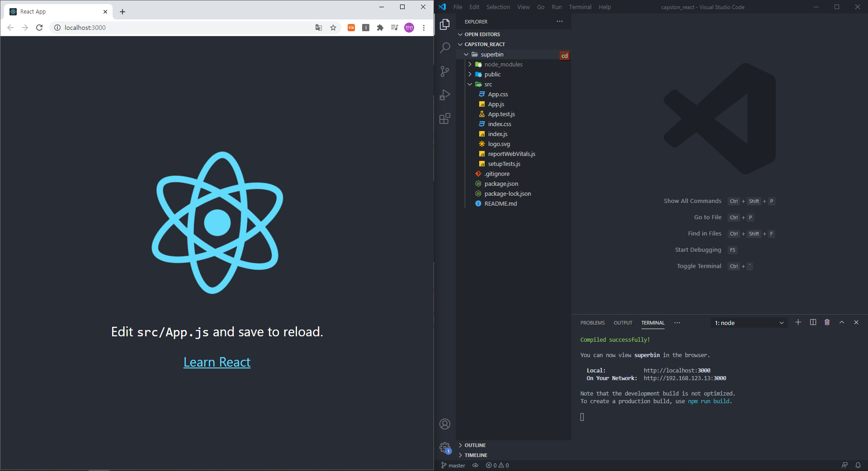868x471 pixels.
Task: Create a new terminal with the plus icon
Action: (798, 322)
